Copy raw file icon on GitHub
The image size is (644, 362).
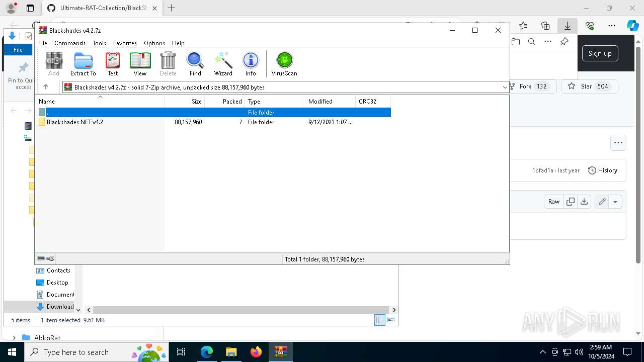(x=570, y=202)
